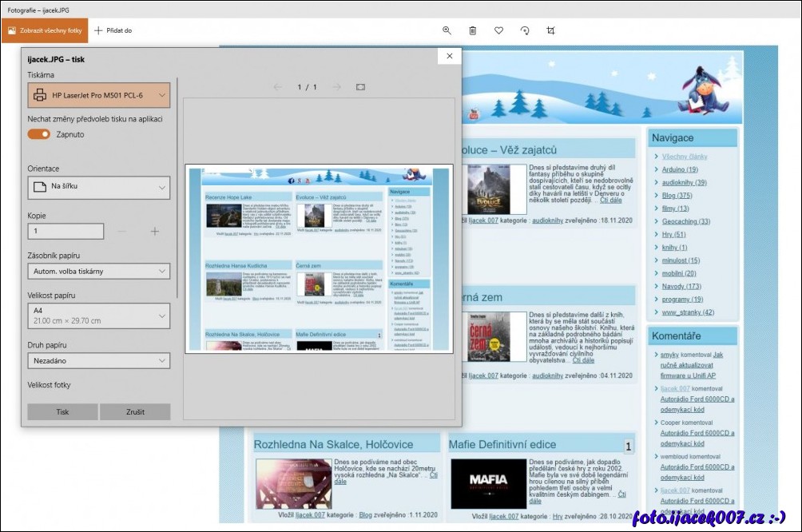Screen dimensions: 802x532
Task: Mark photo as favorite with heart icon
Action: pyautogui.click(x=498, y=30)
